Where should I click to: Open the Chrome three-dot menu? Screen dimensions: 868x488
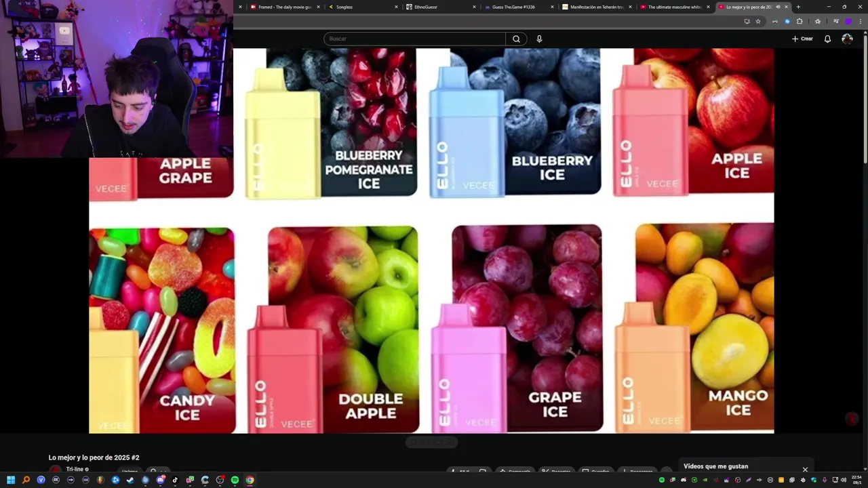coord(860,21)
